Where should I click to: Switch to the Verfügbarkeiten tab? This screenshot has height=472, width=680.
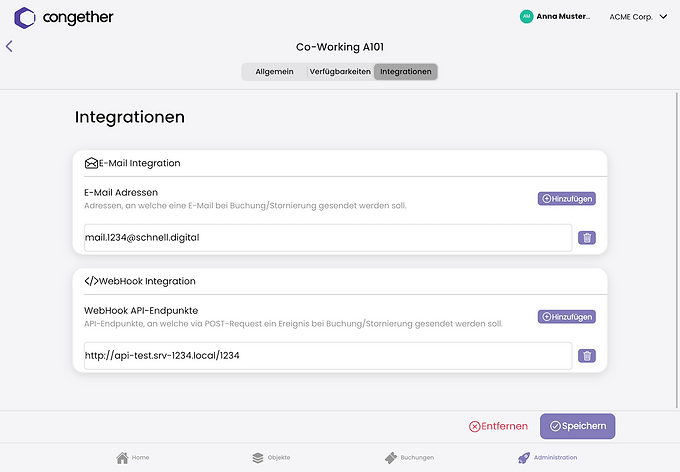[x=340, y=72]
